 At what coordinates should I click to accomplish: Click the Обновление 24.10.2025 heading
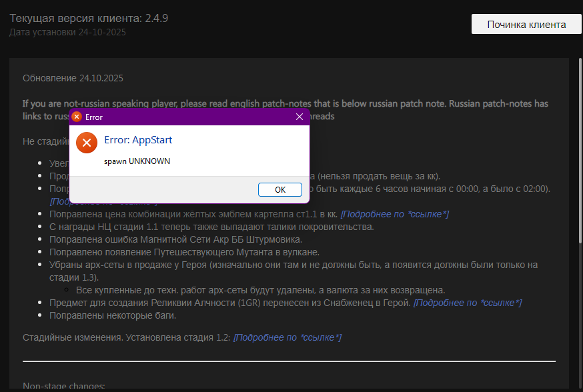pos(73,78)
